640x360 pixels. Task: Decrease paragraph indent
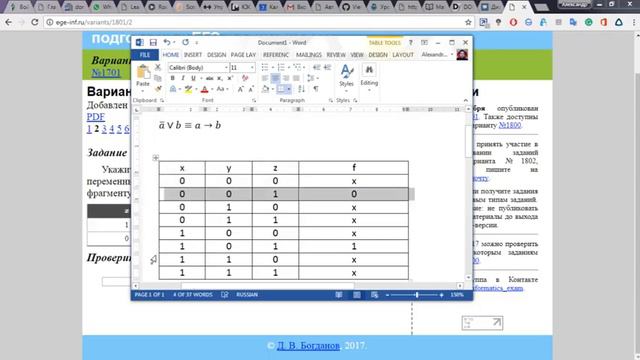(316, 67)
